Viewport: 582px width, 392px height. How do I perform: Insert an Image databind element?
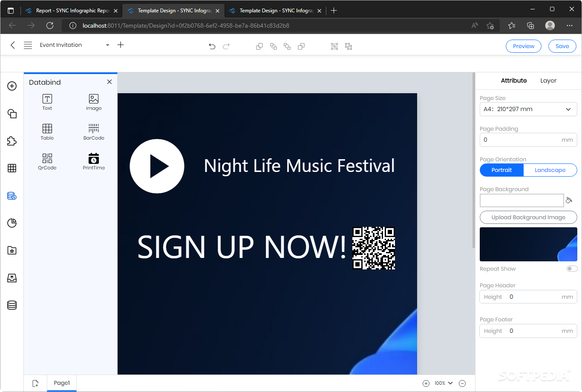click(94, 102)
